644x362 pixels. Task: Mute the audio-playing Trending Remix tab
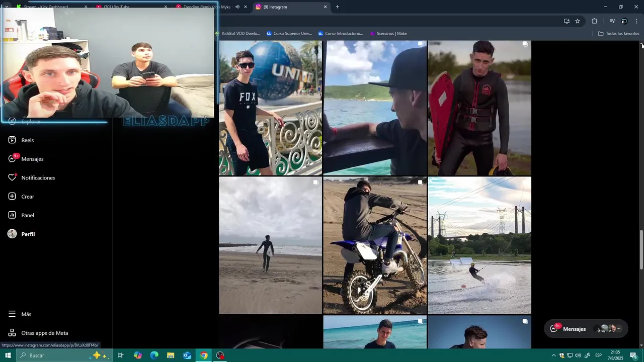237,7
